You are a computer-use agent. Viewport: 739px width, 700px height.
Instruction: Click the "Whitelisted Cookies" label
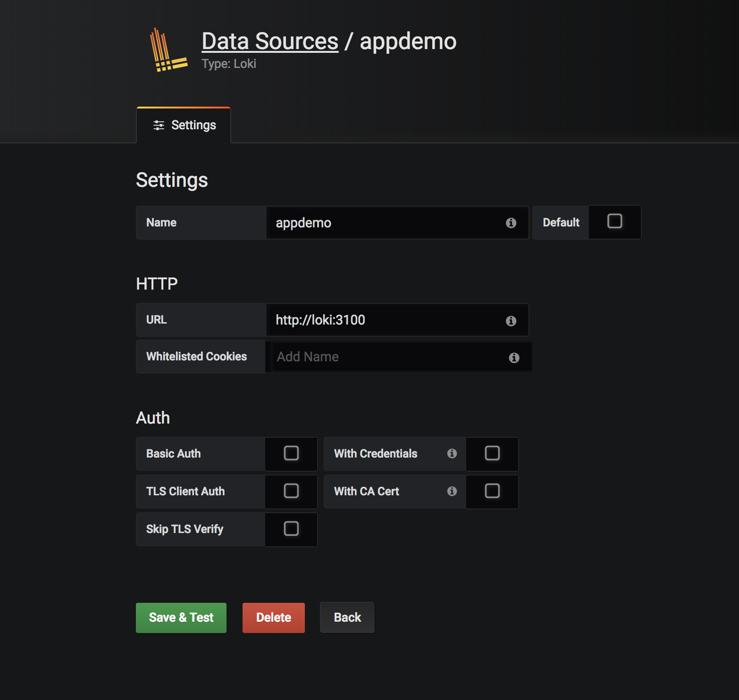tap(196, 357)
